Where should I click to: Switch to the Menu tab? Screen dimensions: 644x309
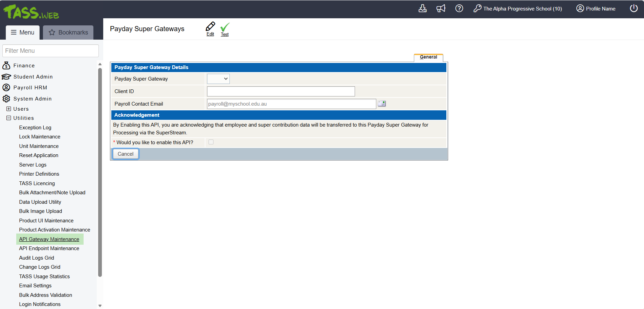point(23,32)
